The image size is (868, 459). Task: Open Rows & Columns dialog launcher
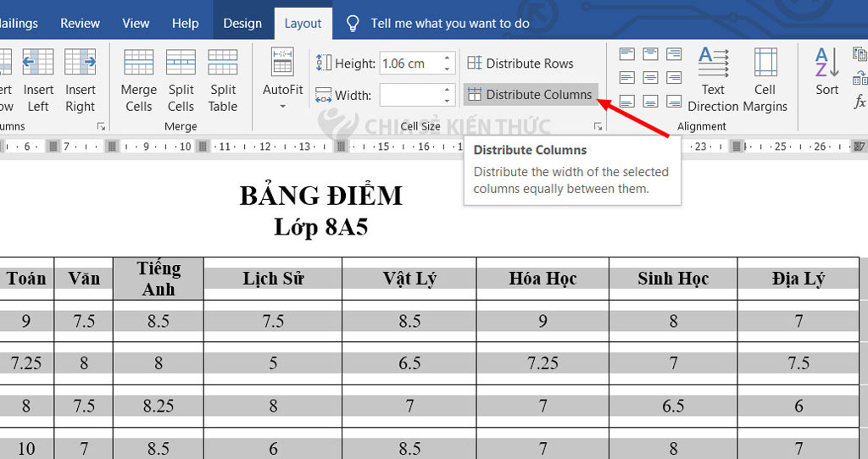point(102,127)
